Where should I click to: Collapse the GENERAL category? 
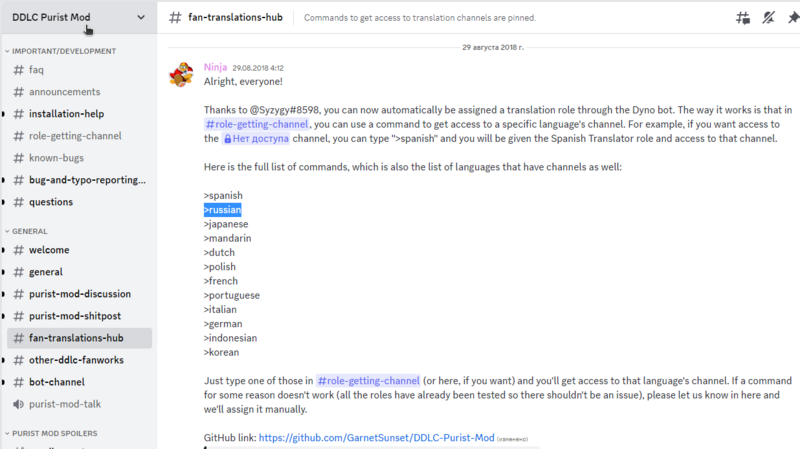29,231
